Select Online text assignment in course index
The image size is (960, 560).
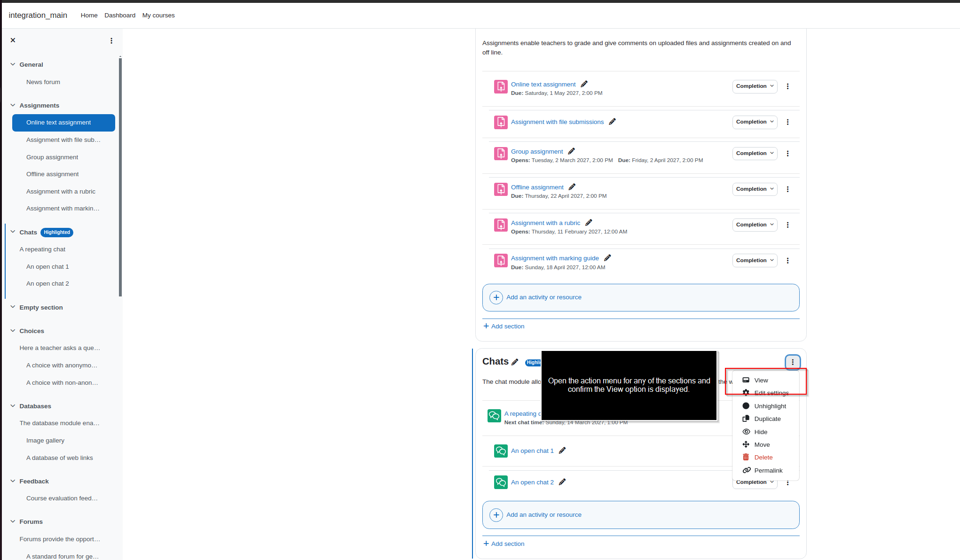click(63, 123)
